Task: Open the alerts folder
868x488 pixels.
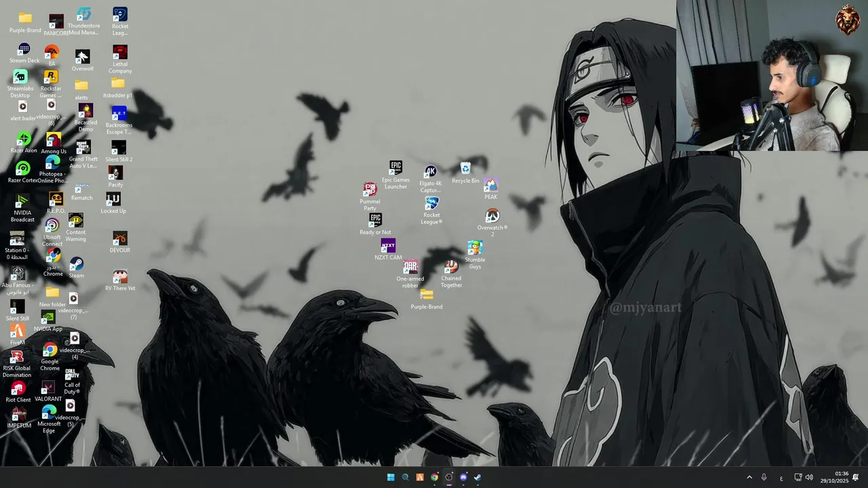Action: coord(81,89)
